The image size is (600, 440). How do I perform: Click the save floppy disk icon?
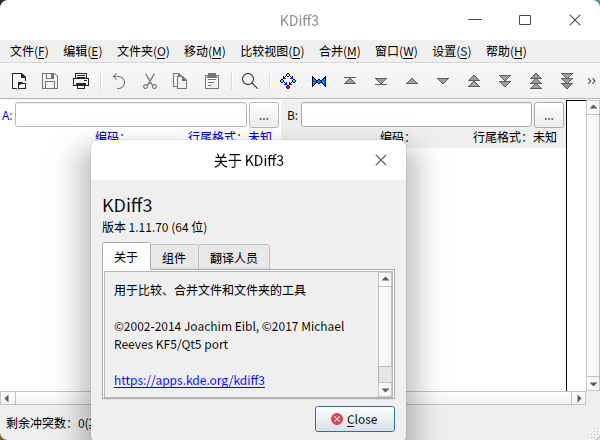50,81
